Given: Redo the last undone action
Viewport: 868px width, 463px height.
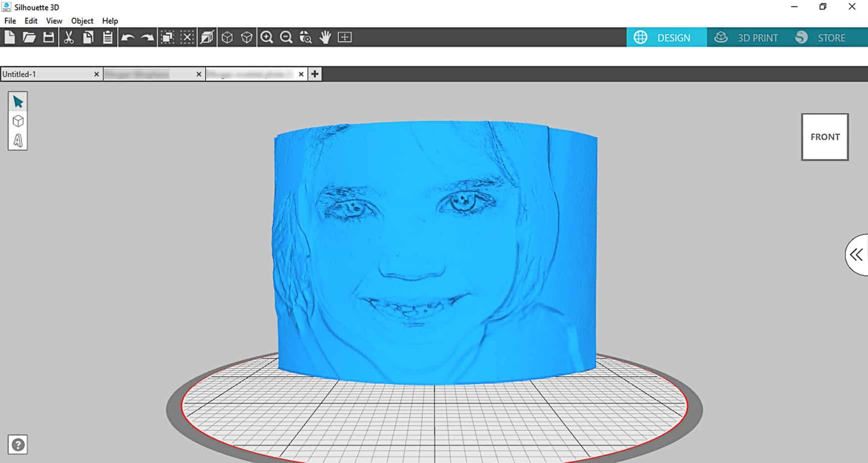Looking at the screenshot, I should tap(146, 37).
